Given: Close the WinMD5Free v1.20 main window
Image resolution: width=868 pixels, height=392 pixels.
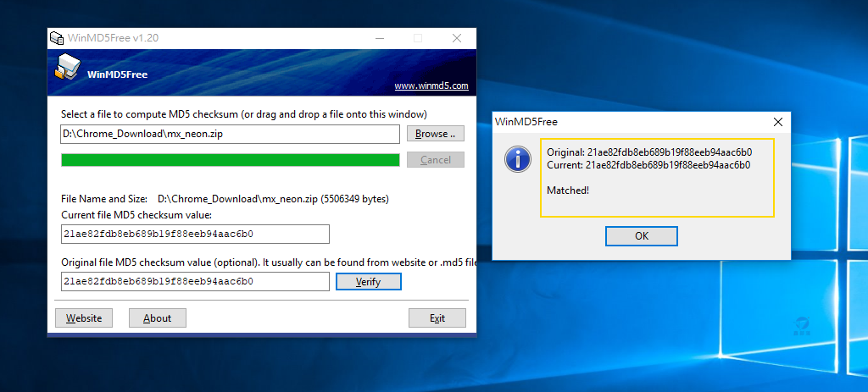Looking at the screenshot, I should [x=457, y=38].
